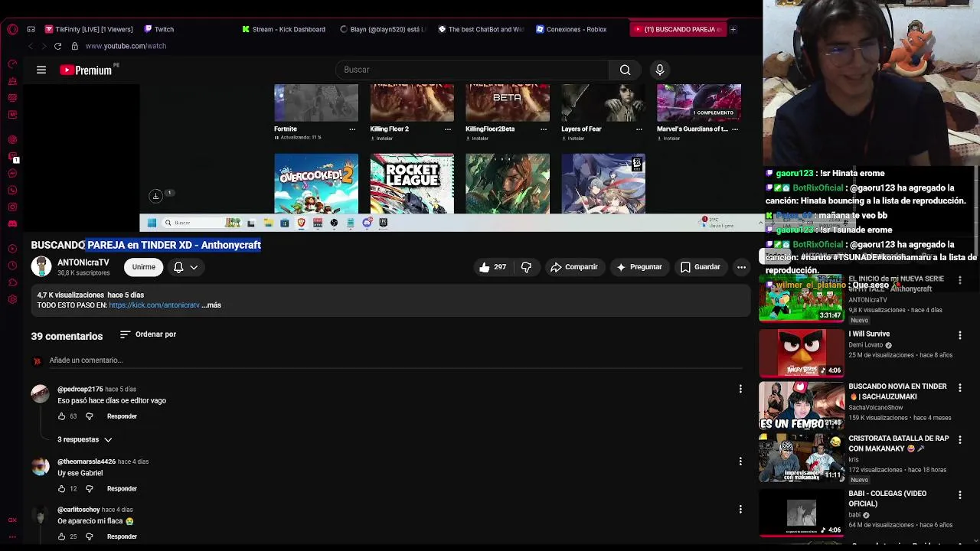Open Ordenar por sort menu

click(x=148, y=334)
